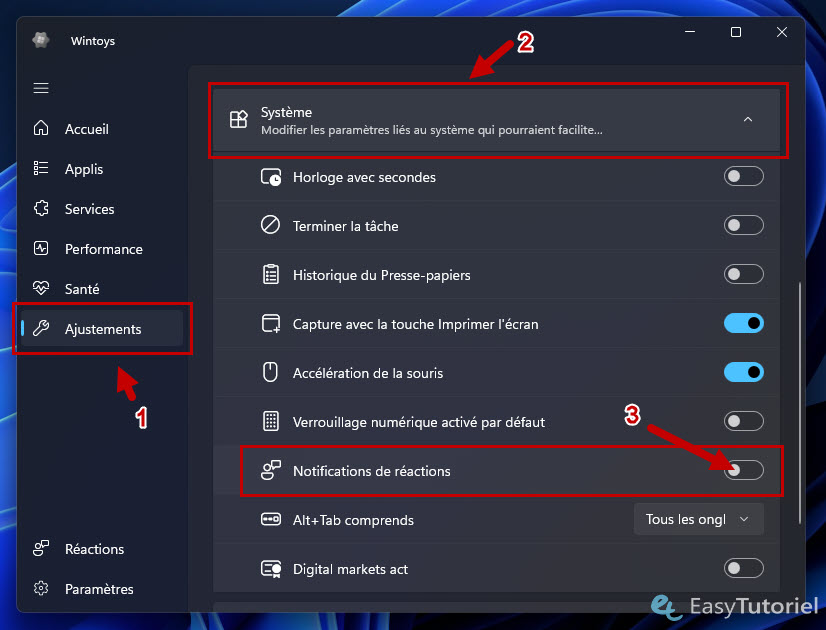Select the Accueil home icon
This screenshot has height=630, width=826.
coord(41,128)
